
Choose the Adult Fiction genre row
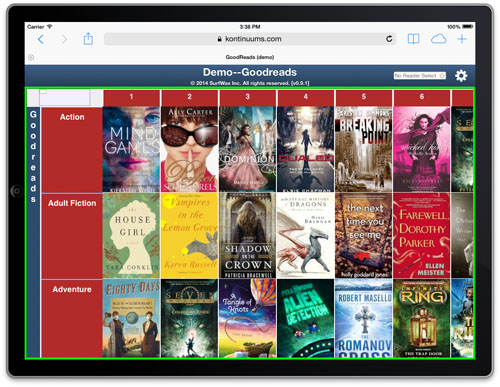point(72,236)
